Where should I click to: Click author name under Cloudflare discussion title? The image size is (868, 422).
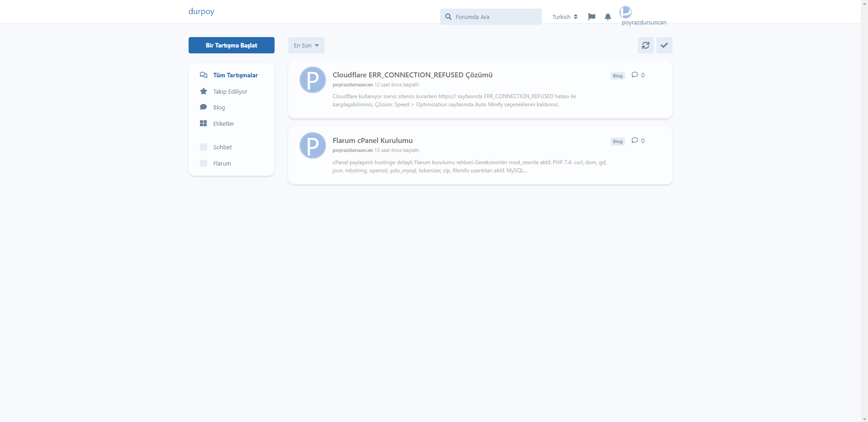pyautogui.click(x=353, y=85)
